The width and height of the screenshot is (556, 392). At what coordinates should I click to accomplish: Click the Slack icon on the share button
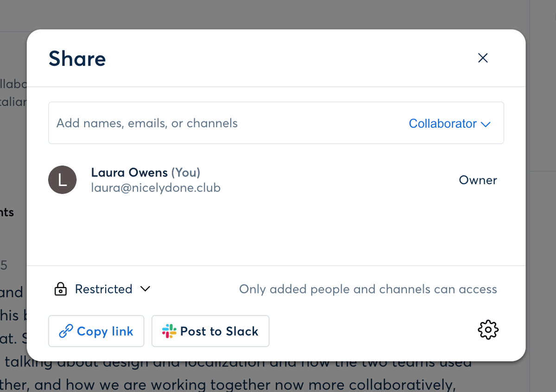[170, 331]
